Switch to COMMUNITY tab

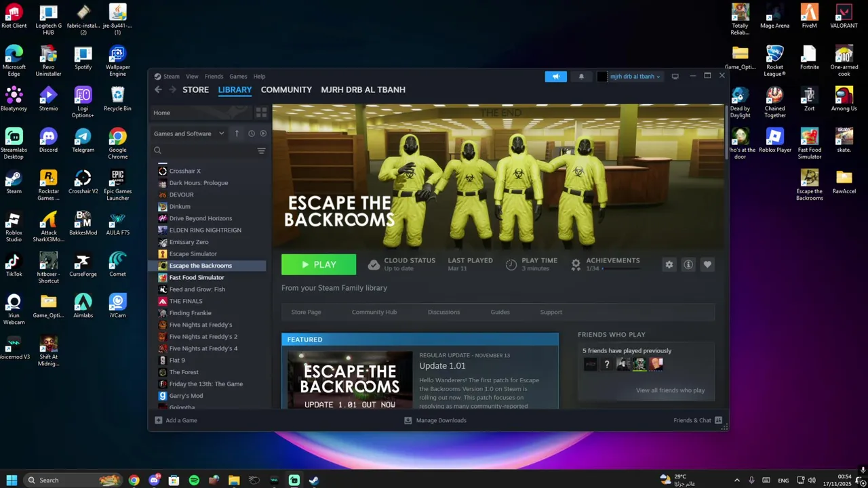[286, 89]
